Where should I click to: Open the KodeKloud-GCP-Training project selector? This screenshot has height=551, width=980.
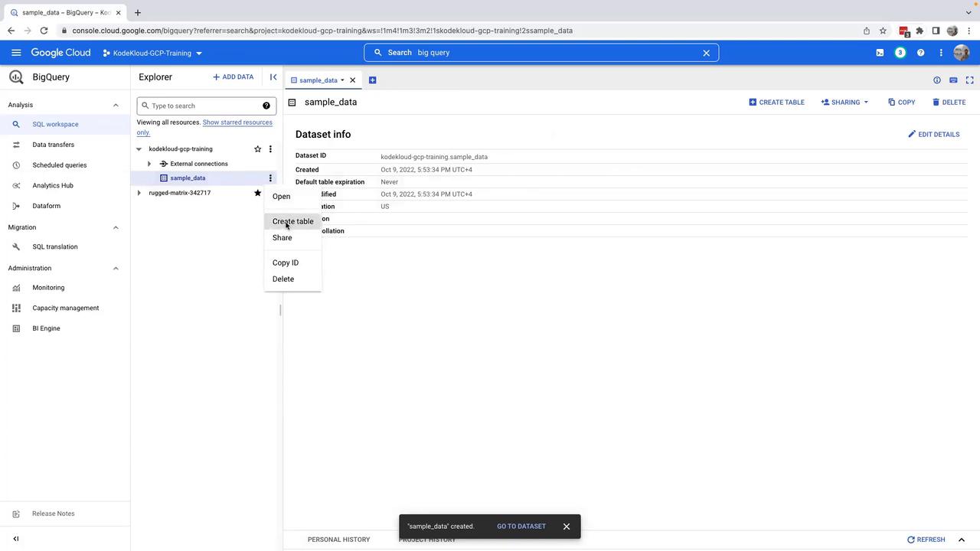152,54
